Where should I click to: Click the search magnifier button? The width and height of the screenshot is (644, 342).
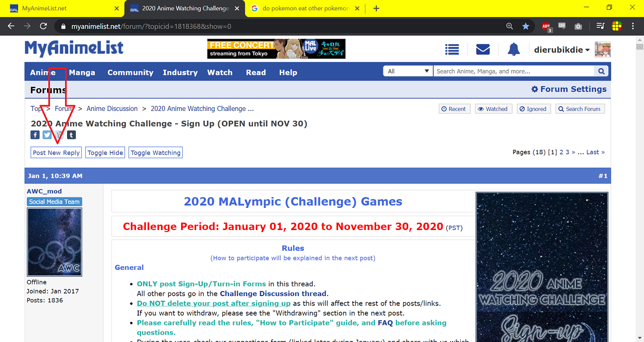point(601,71)
